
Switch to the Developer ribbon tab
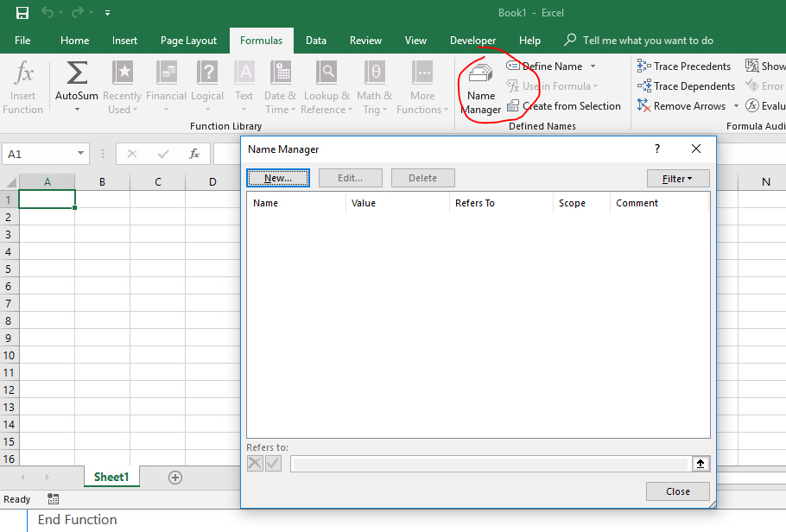click(472, 41)
